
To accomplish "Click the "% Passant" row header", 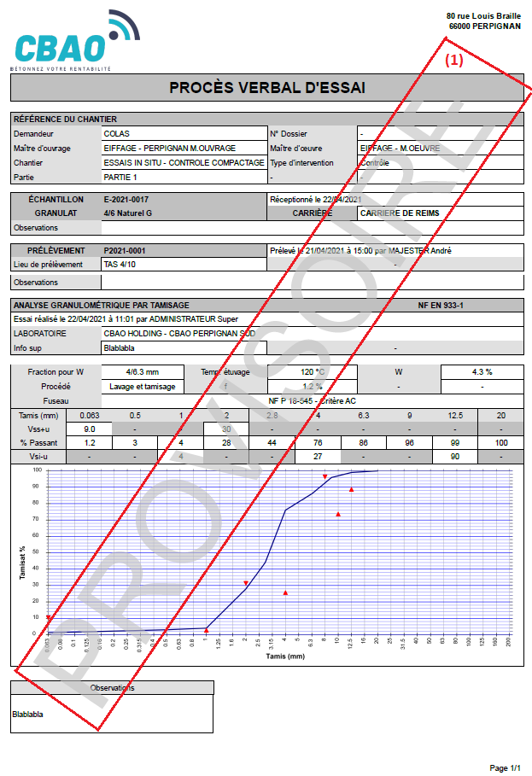I will [38, 443].
